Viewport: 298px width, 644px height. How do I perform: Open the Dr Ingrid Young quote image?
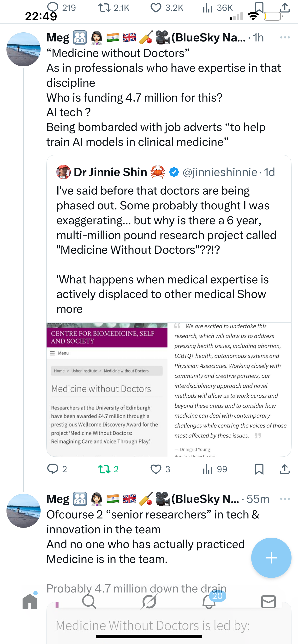229,389
